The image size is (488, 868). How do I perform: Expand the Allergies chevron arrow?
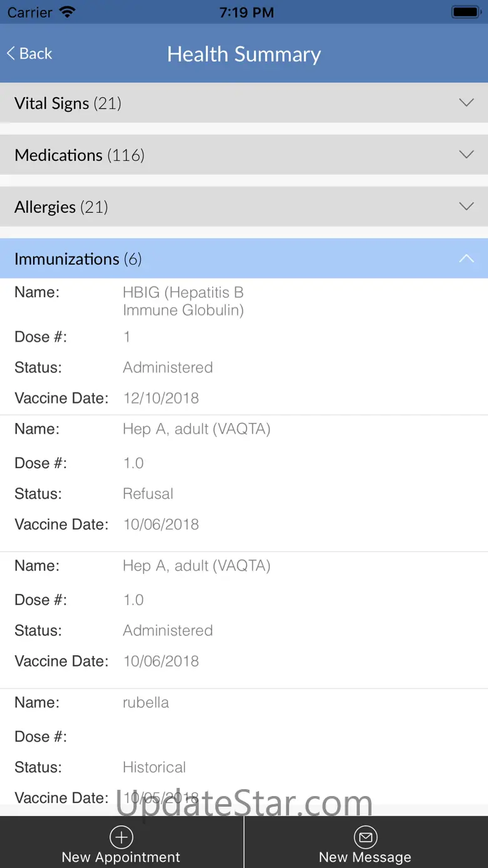click(x=466, y=207)
